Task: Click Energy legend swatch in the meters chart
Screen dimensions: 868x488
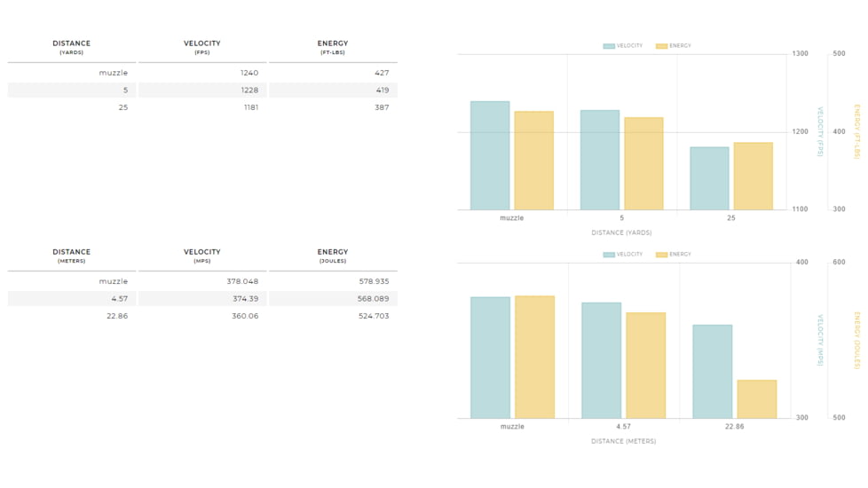Action: coord(661,255)
